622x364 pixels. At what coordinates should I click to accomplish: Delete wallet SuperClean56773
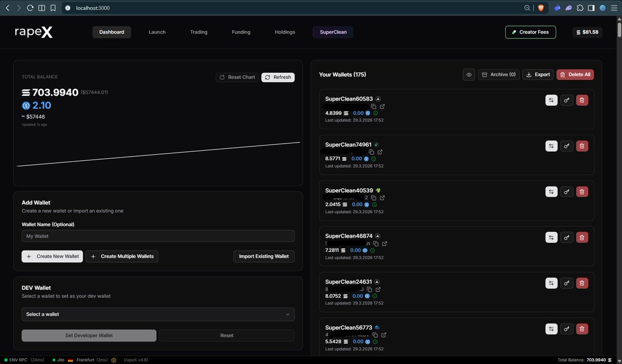pyautogui.click(x=582, y=329)
